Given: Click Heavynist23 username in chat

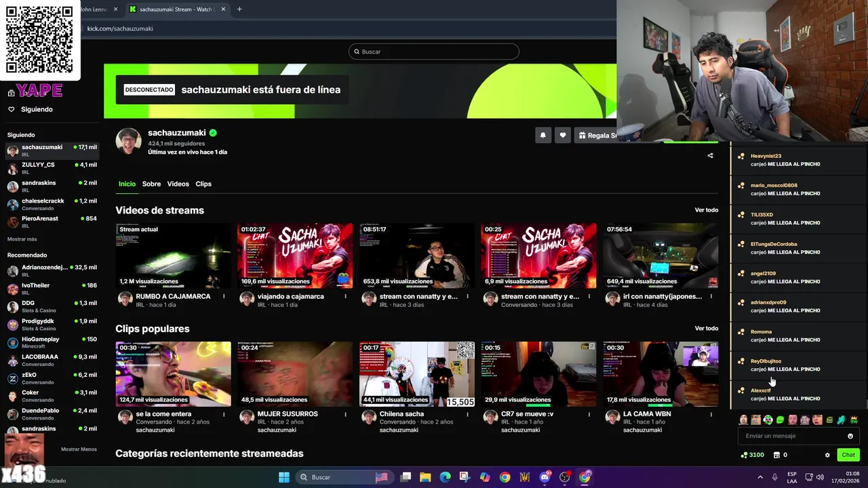Looking at the screenshot, I should [766, 156].
